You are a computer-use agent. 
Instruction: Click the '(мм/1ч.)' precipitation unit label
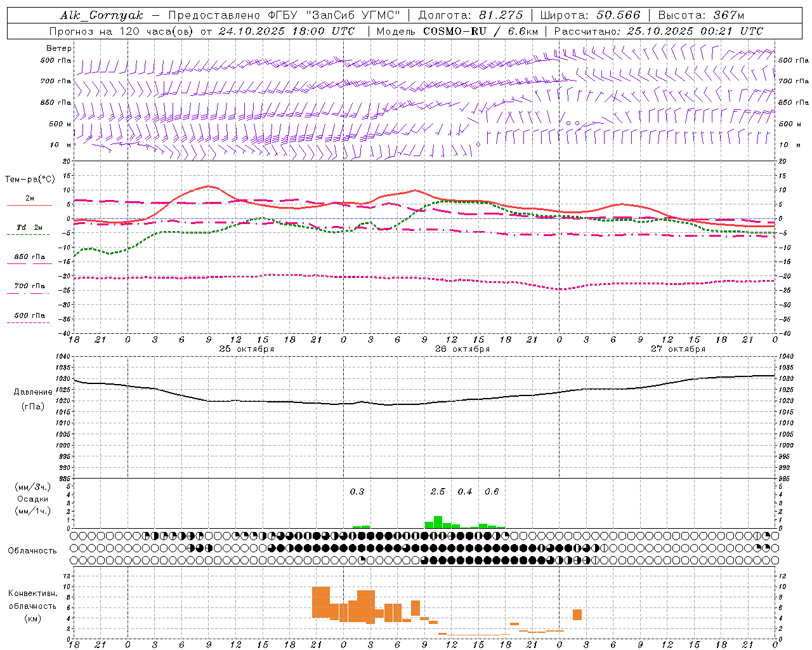33,511
